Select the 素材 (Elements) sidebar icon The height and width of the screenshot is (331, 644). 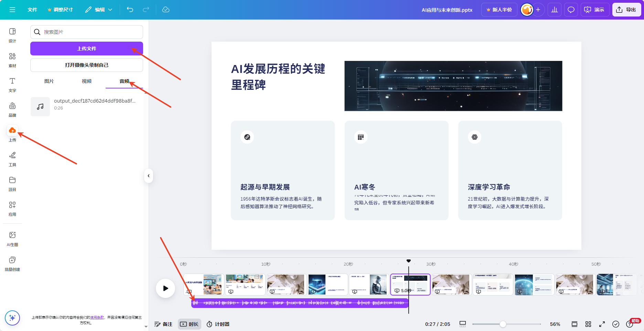point(12,59)
